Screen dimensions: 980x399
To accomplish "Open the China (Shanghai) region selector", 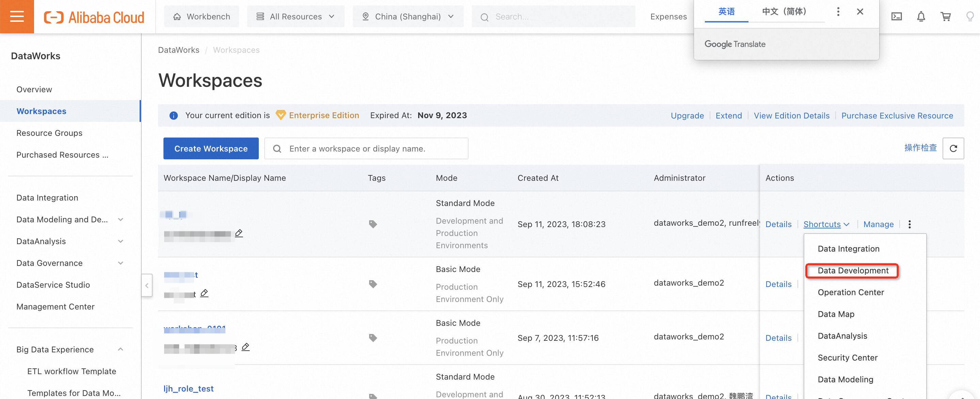I will (408, 16).
